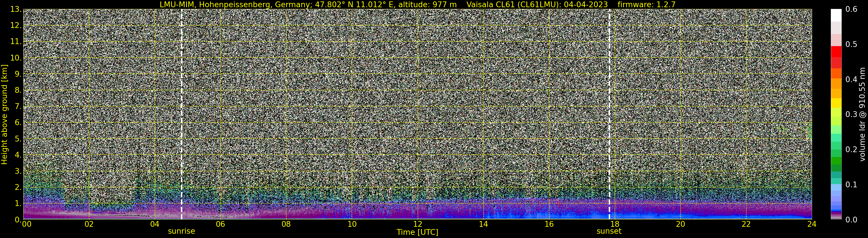Click the y-axis tick label '11.'

pos(16,41)
